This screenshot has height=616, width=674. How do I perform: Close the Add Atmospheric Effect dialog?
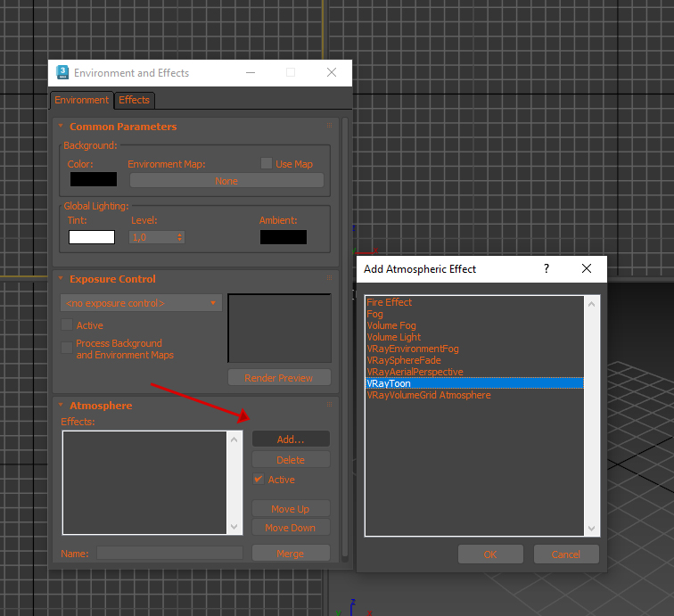[x=587, y=268]
